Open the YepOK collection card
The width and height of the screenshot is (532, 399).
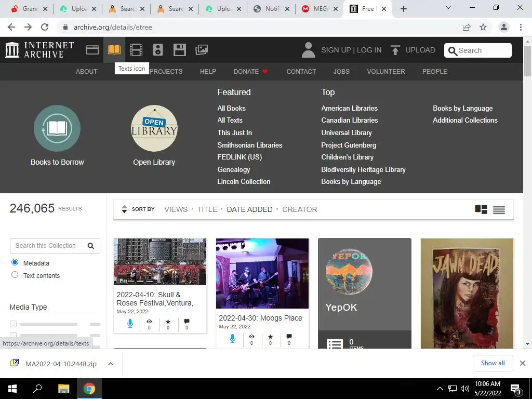click(x=364, y=294)
